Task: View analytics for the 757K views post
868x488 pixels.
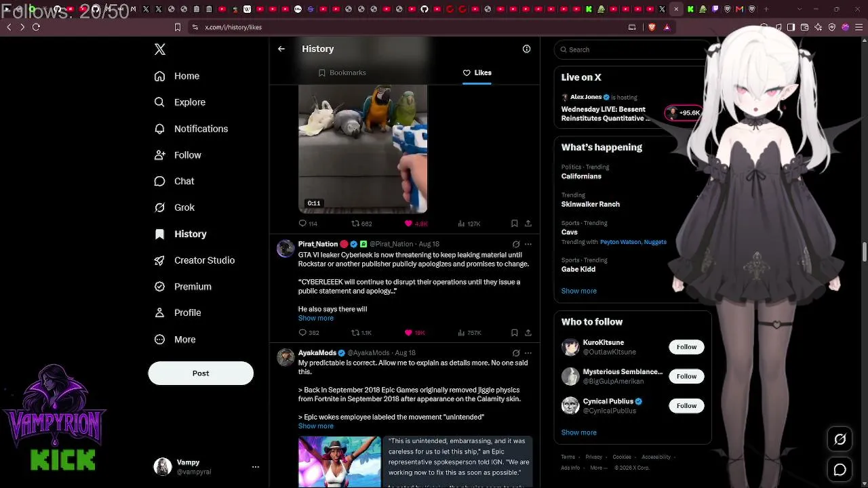Action: click(469, 333)
